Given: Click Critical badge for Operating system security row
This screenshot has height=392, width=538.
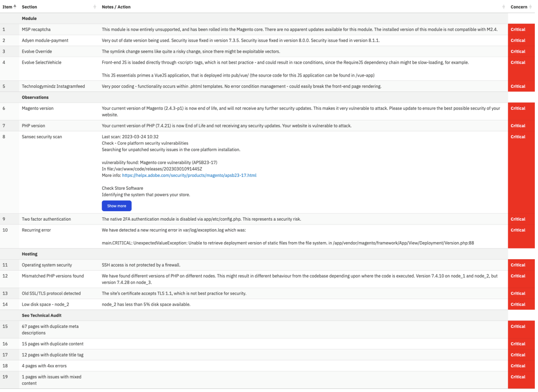Looking at the screenshot, I should pos(521,265).
